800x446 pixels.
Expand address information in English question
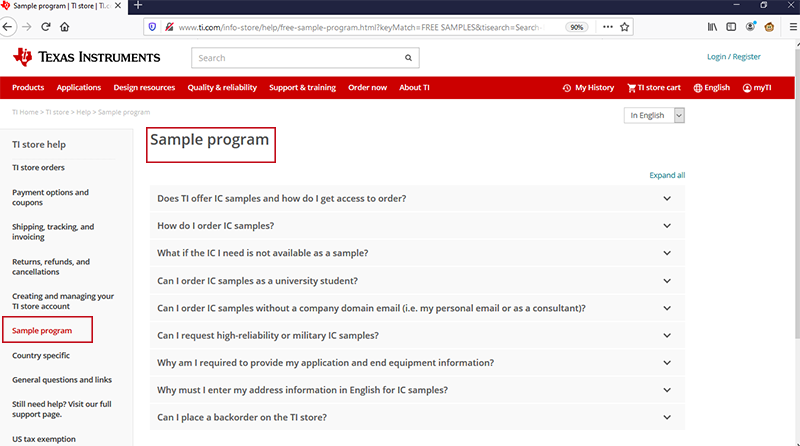[417, 390]
